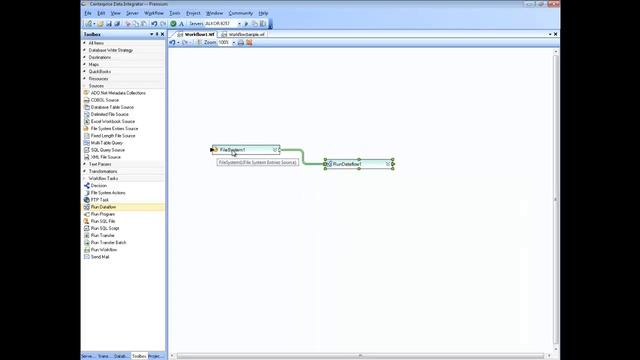Switch to the Workflow1.wf tab
Image resolution: width=640 pixels, height=360 pixels.
196,35
